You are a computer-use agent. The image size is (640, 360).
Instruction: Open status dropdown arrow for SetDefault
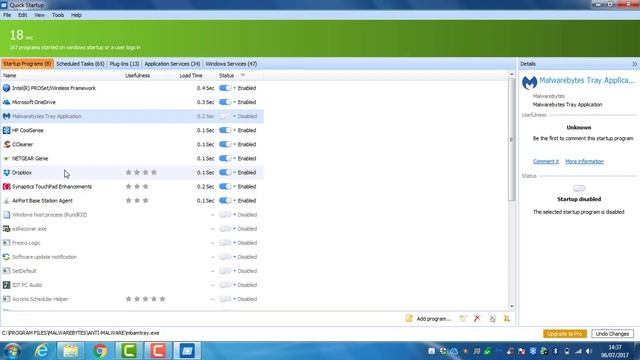pos(235,271)
